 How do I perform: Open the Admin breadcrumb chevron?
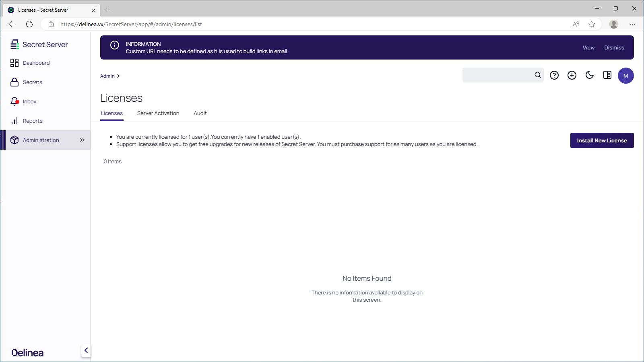tap(118, 76)
